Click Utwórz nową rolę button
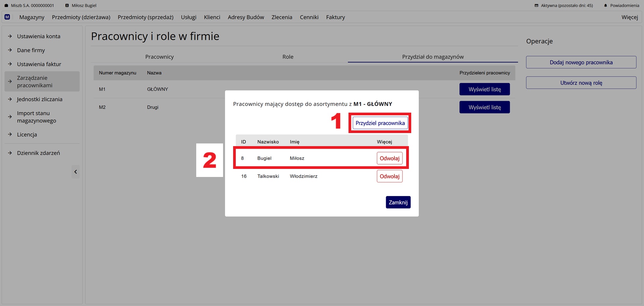The width and height of the screenshot is (644, 306). [581, 83]
